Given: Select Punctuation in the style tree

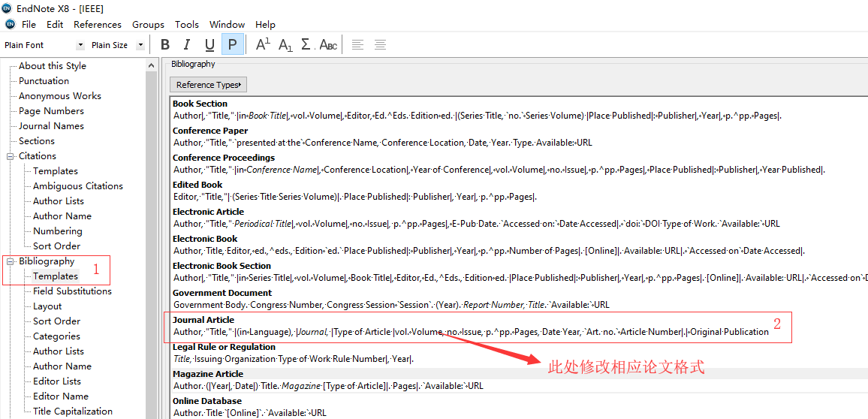Looking at the screenshot, I should tap(44, 81).
